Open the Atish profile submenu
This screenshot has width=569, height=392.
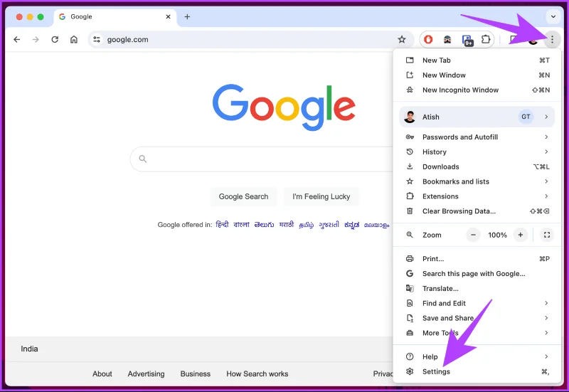(x=477, y=117)
